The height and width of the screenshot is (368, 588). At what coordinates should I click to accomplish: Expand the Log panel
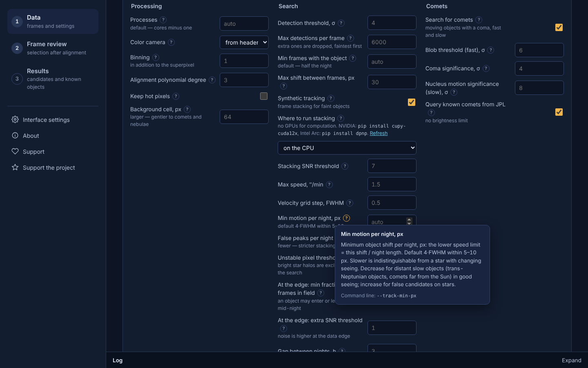click(571, 360)
